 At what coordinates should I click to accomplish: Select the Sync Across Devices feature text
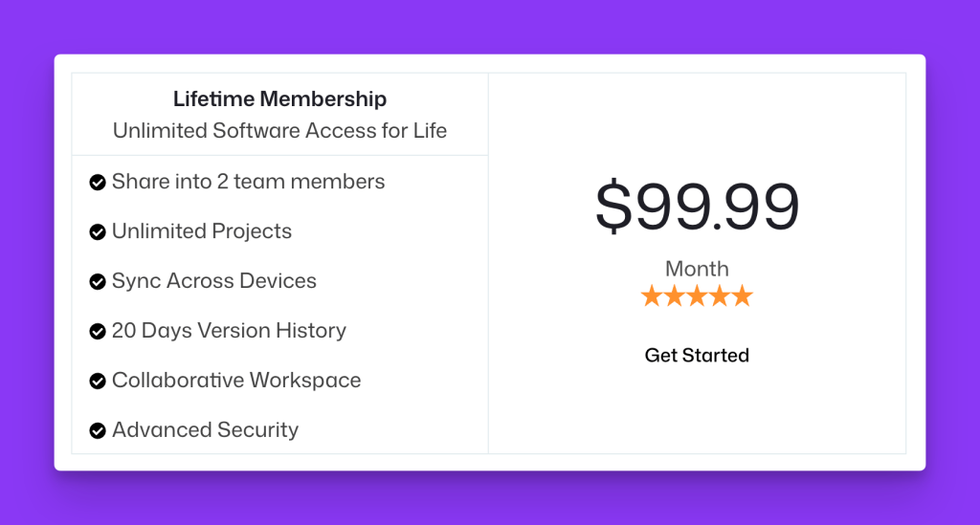tap(213, 281)
